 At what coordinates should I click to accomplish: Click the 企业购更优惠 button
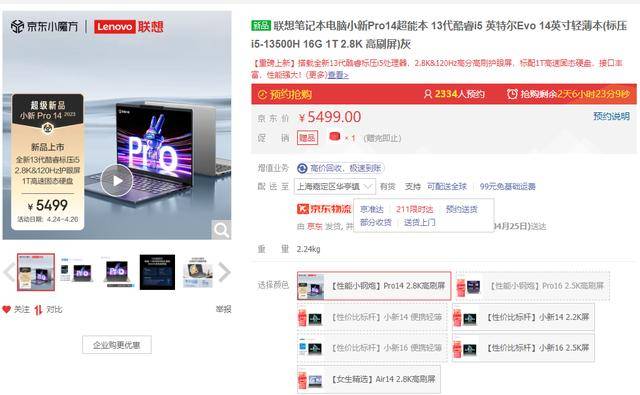117,345
